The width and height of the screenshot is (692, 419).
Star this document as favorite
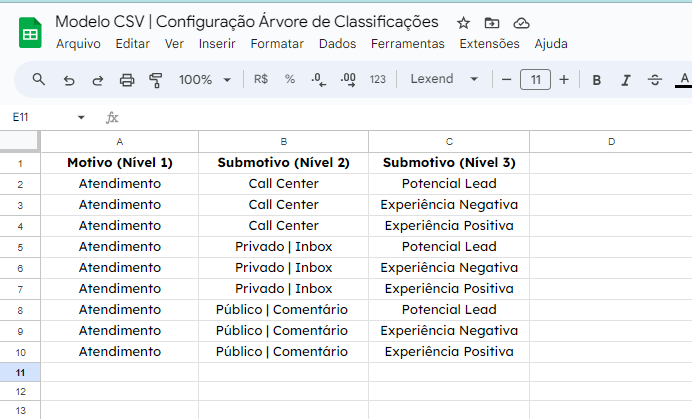click(463, 23)
